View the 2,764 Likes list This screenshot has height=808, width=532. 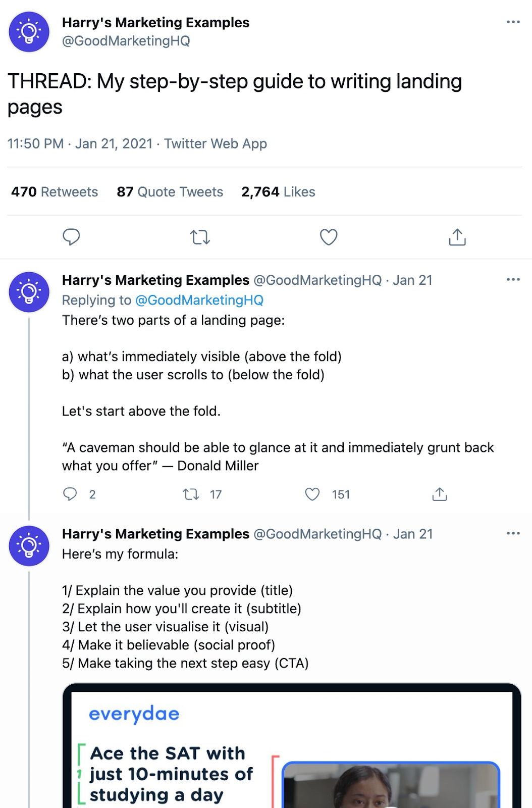(278, 192)
